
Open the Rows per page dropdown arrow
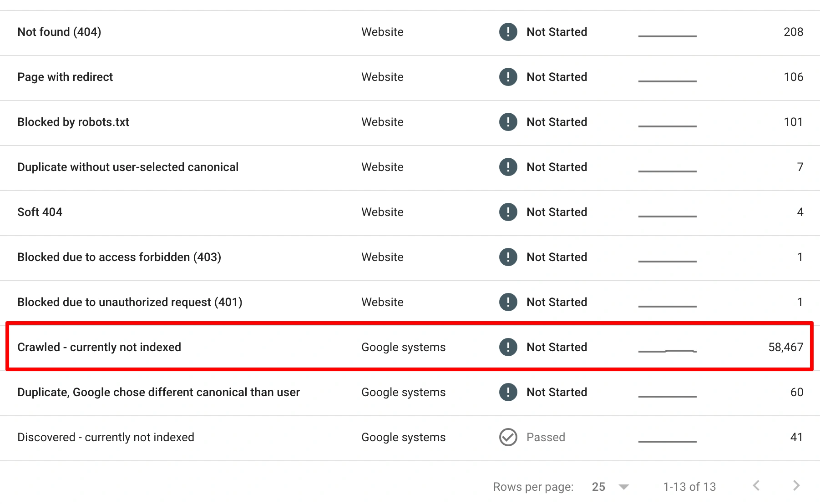click(x=624, y=487)
